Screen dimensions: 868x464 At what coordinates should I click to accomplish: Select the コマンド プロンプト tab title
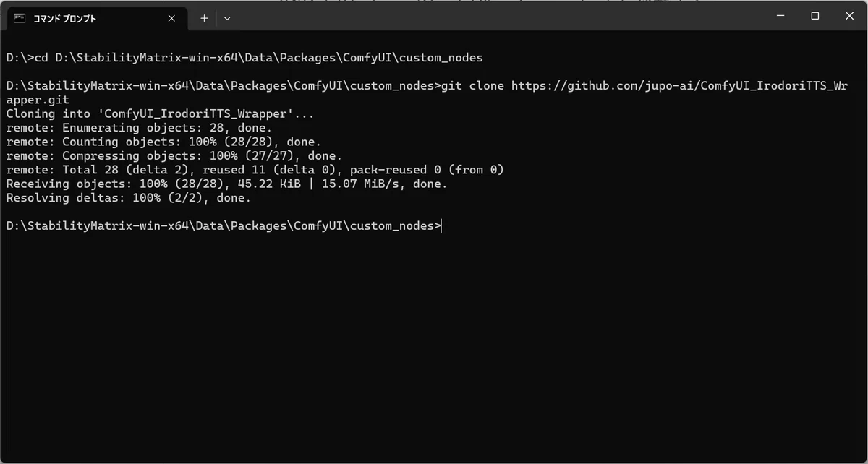(x=64, y=18)
